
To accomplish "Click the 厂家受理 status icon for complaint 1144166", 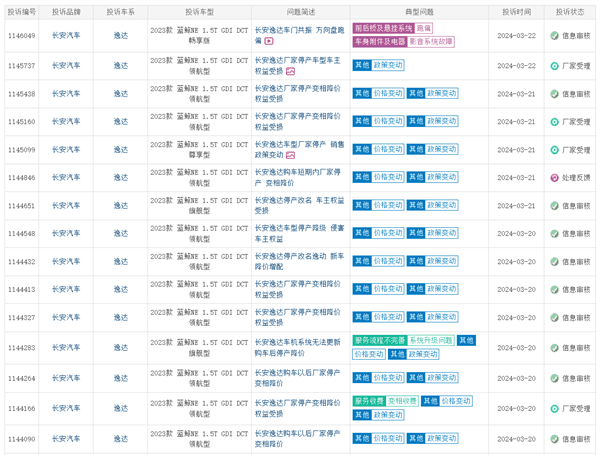I will click(554, 408).
